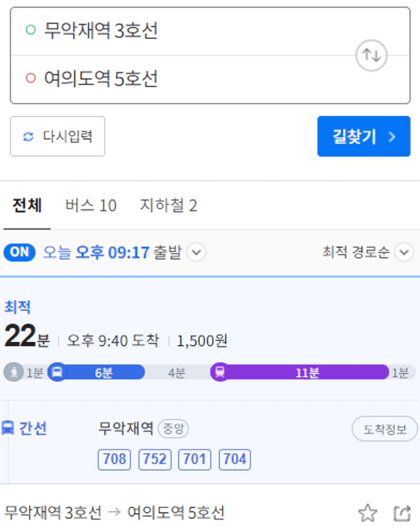Open 도착정보 arrival info button
420x527 pixels.
[x=384, y=429]
